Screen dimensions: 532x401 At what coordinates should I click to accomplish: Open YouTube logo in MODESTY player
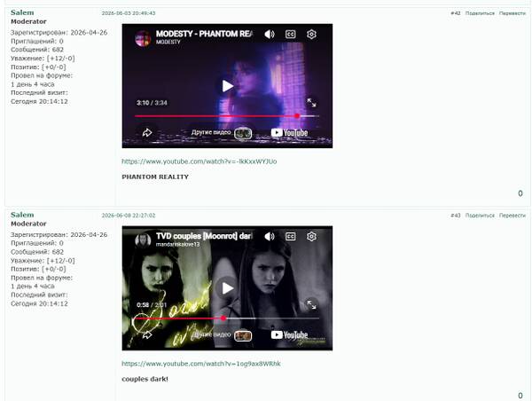pos(289,133)
